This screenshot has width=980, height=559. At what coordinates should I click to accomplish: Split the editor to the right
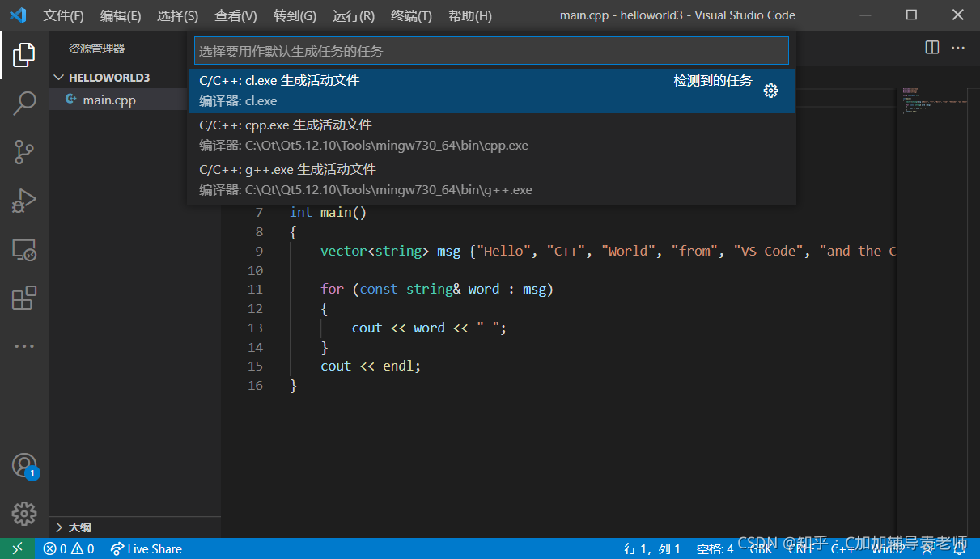[932, 48]
